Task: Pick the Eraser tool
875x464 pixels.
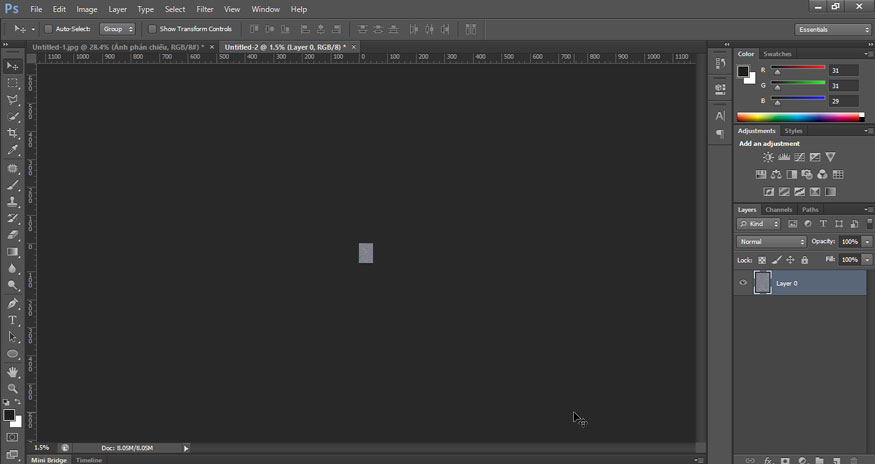Action: (12, 235)
